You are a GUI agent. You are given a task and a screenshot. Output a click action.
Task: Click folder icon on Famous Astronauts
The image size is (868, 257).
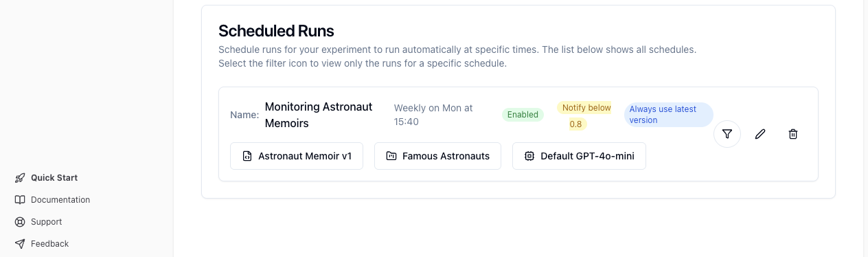click(x=391, y=156)
